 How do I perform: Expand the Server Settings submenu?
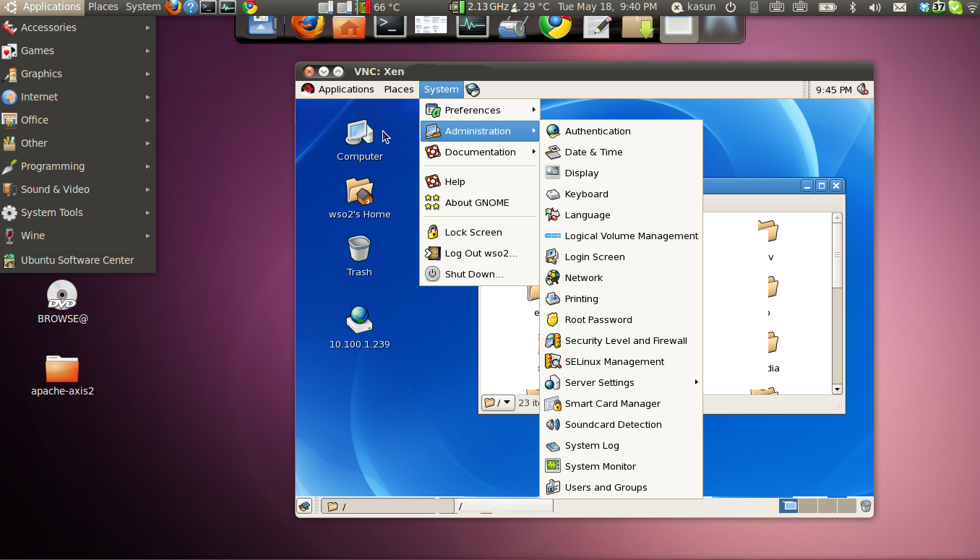622,382
